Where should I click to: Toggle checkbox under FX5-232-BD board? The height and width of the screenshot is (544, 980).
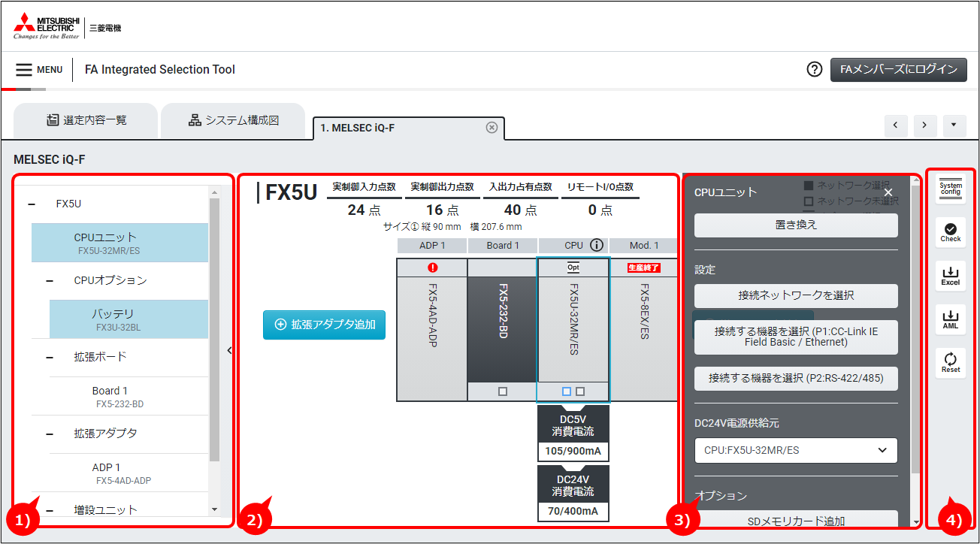[503, 391]
